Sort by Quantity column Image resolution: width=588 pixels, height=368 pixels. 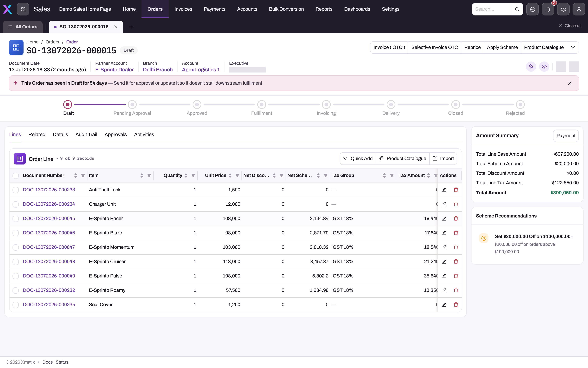pos(186,176)
